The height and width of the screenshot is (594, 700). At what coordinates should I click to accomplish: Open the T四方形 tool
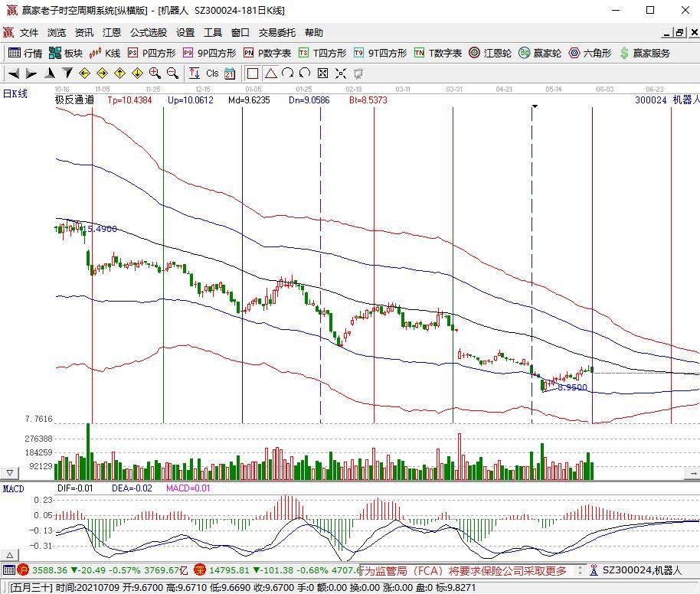[322, 53]
